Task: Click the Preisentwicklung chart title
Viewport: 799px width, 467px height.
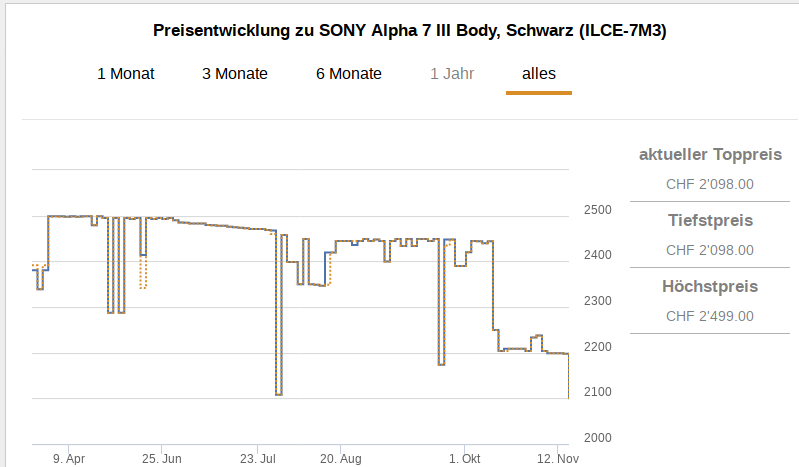Action: pos(410,30)
